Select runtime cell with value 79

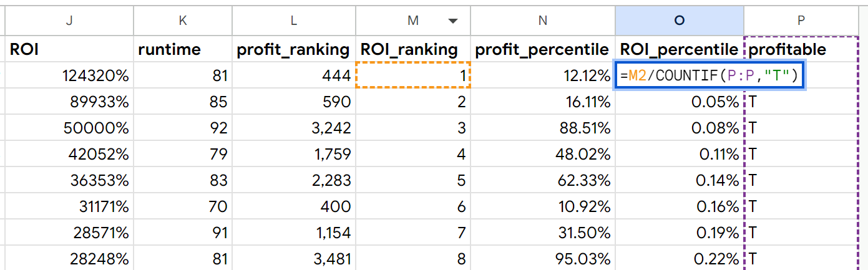182,154
